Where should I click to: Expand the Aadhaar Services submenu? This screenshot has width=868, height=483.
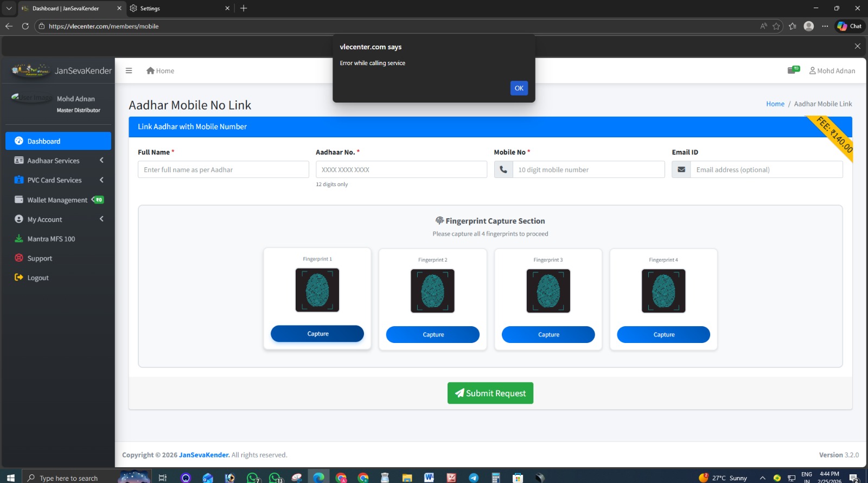[53, 161]
